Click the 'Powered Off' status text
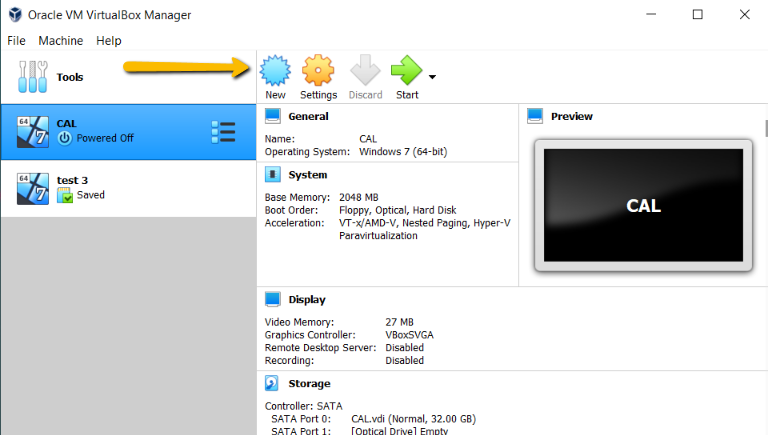The height and width of the screenshot is (435, 768). [105, 138]
